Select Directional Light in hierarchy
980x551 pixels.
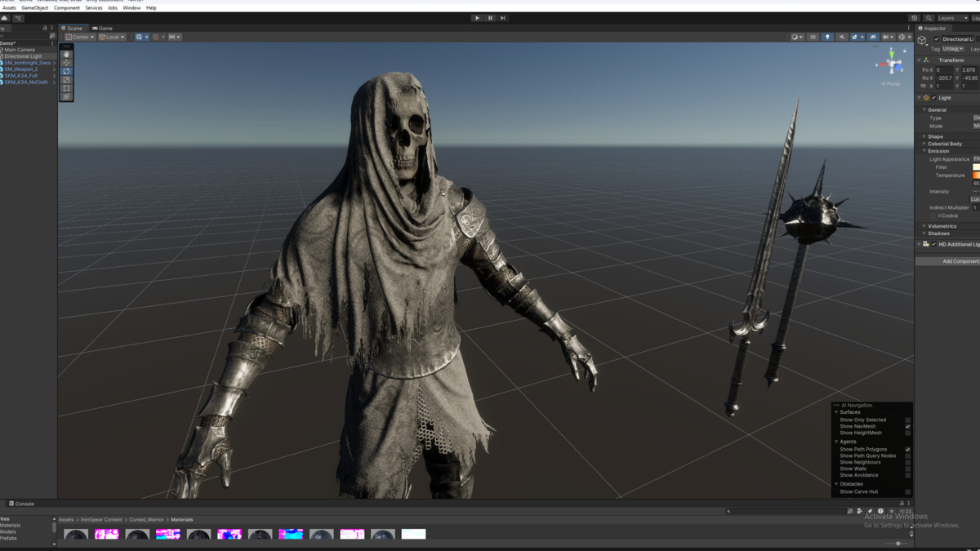coord(23,56)
